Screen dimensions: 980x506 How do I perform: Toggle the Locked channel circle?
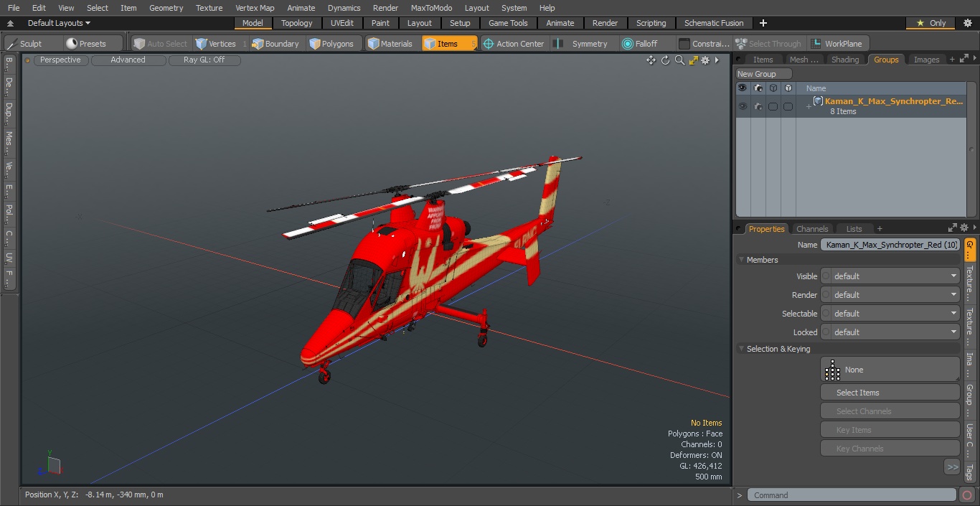pyautogui.click(x=826, y=332)
